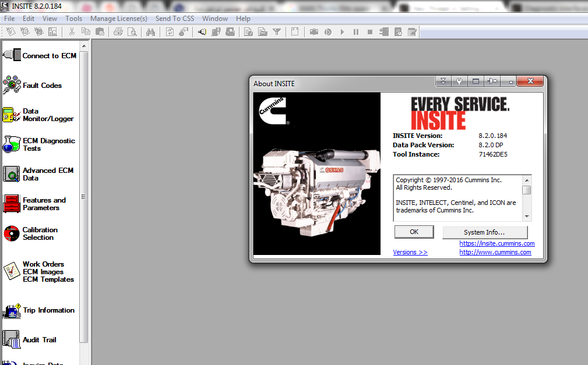
Task: Click the grid icon in About title bar
Action: 476,81
